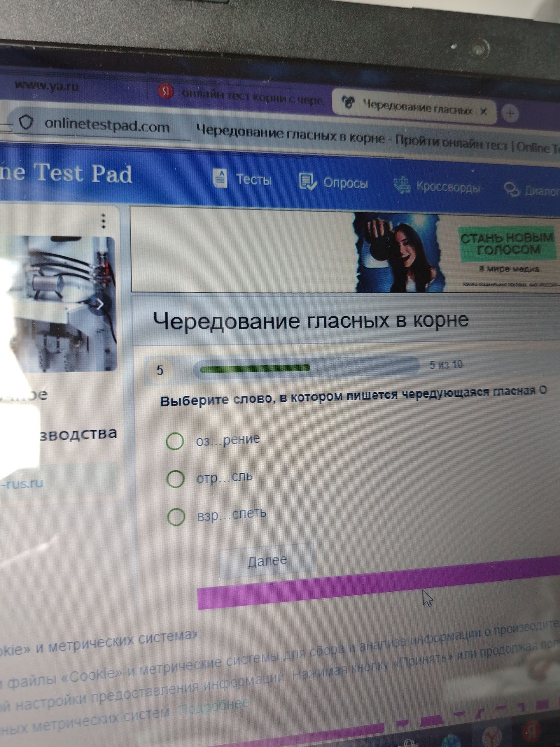Image resolution: width=560 pixels, height=747 pixels.
Task: Open the three-dot menu on sidebar ad
Action: [103, 221]
